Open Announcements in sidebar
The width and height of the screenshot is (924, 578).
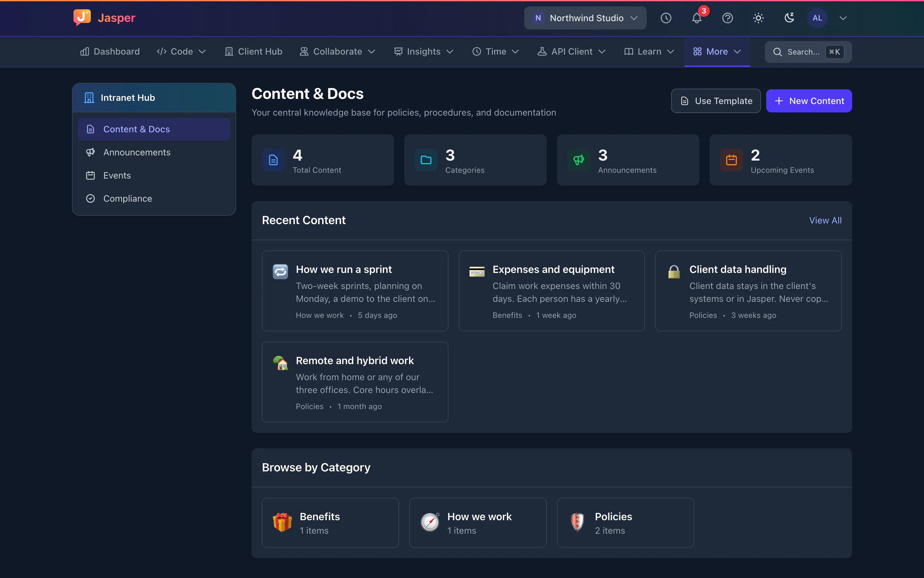tap(154, 152)
